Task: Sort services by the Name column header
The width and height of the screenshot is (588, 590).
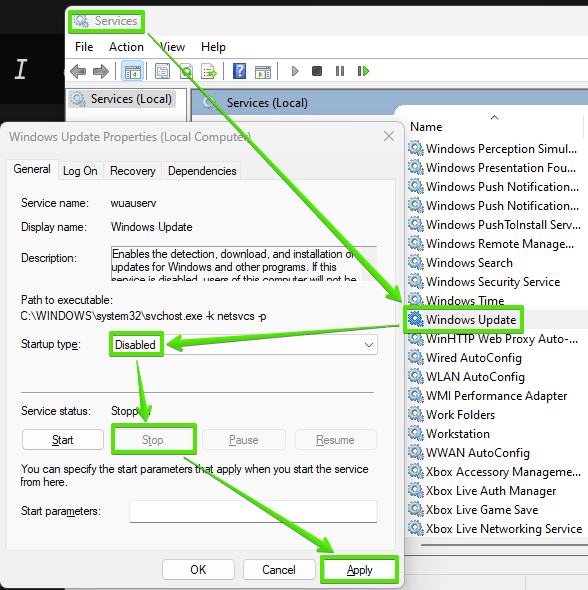Action: point(426,127)
